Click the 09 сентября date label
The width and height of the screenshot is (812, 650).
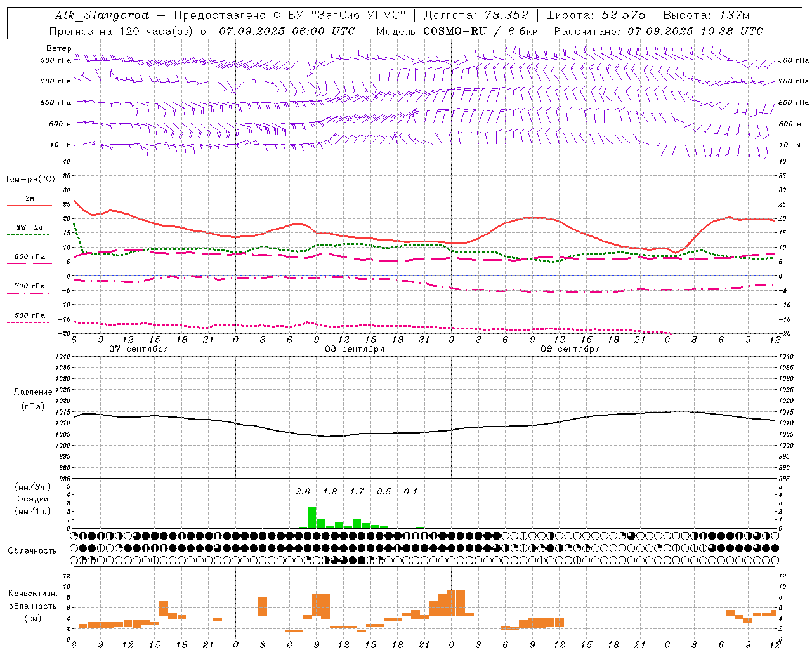pos(570,349)
